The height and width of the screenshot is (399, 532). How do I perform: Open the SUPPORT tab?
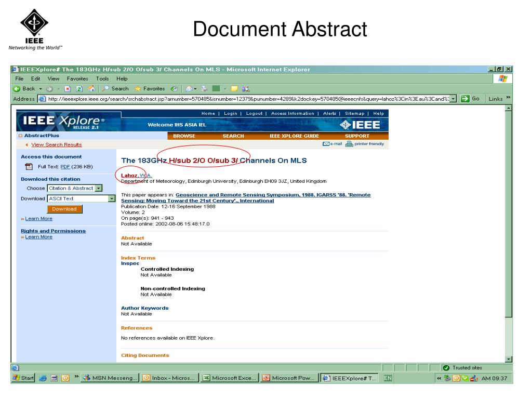click(x=357, y=136)
